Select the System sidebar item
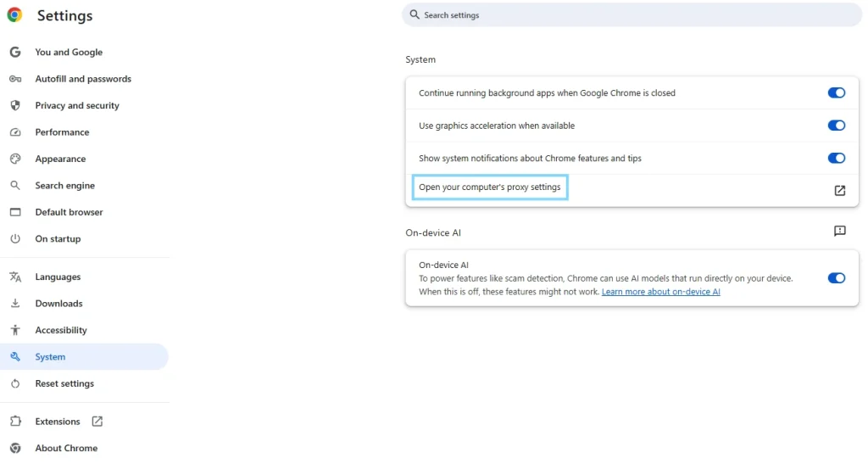Viewport: 868px width, 464px height. (84, 356)
